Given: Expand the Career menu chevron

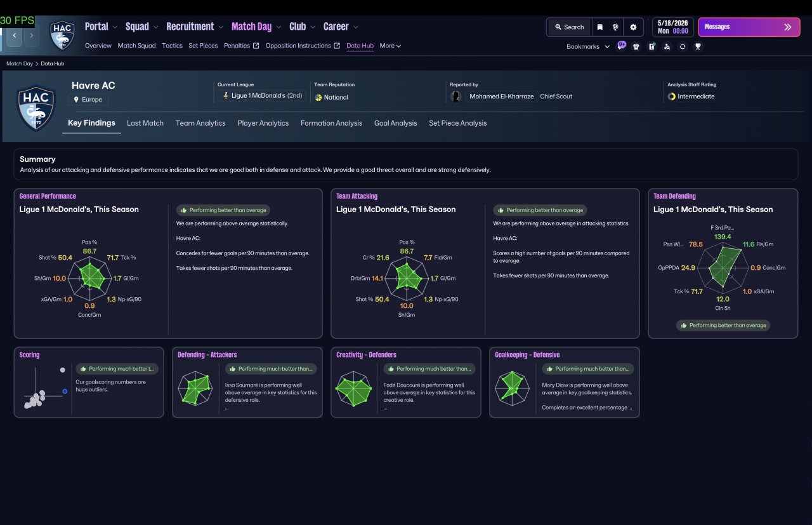Looking at the screenshot, I should (355, 27).
